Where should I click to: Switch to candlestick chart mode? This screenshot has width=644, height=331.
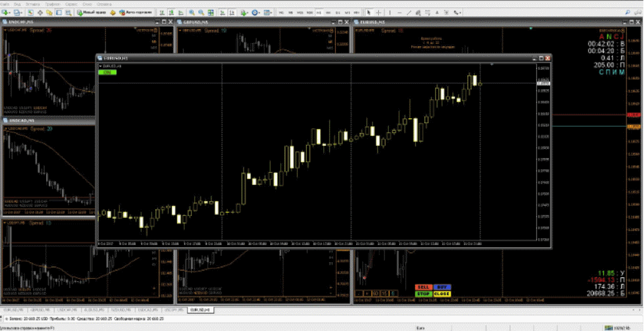(171, 13)
